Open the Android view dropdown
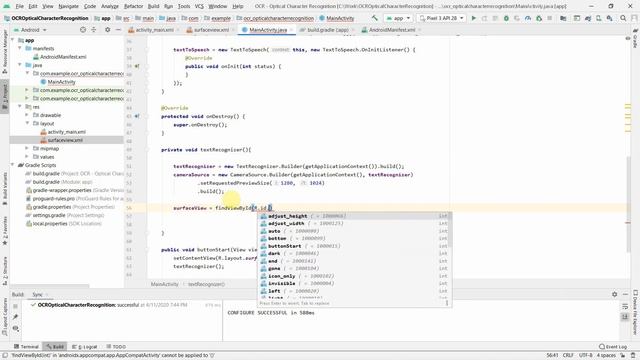The image size is (640, 360). tap(30, 30)
